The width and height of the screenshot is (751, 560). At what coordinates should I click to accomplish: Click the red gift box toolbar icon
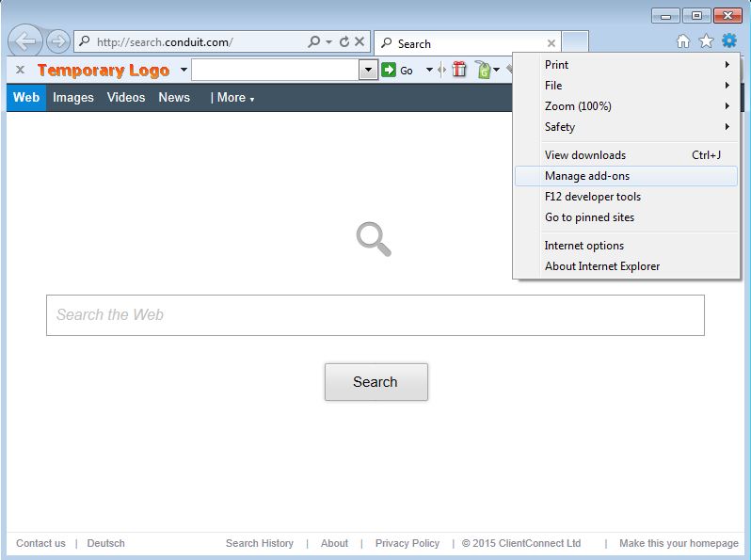point(459,70)
